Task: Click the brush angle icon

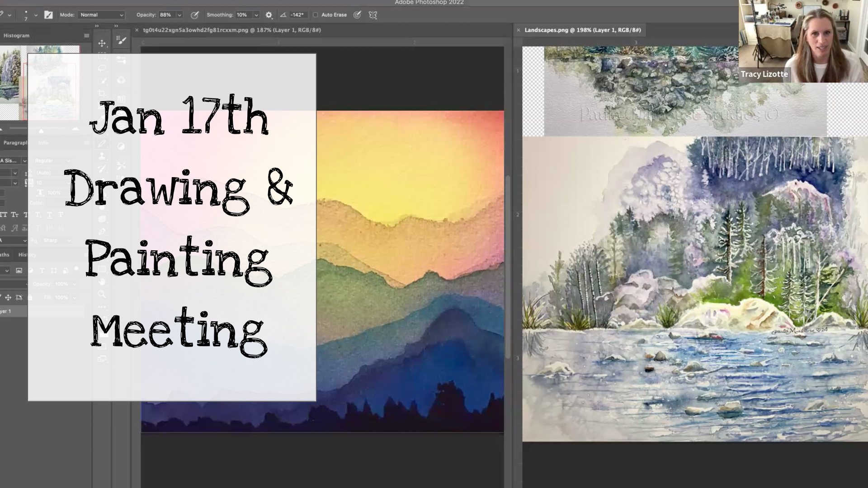Action: pyautogui.click(x=283, y=15)
